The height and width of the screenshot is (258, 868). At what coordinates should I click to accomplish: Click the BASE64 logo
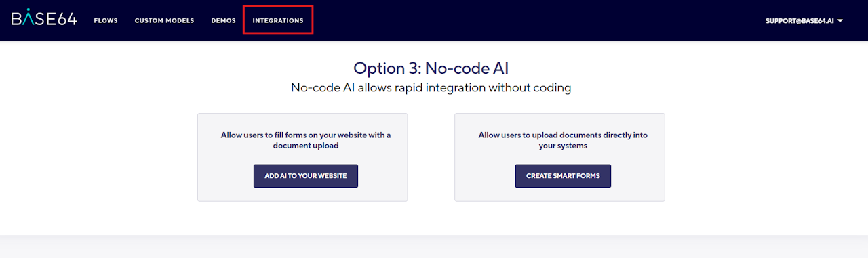(x=44, y=20)
